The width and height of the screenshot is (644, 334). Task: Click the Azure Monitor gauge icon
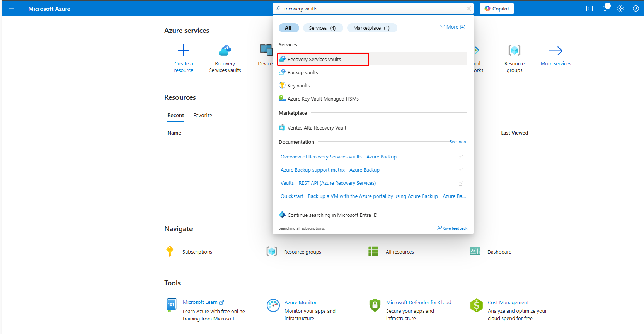(273, 305)
